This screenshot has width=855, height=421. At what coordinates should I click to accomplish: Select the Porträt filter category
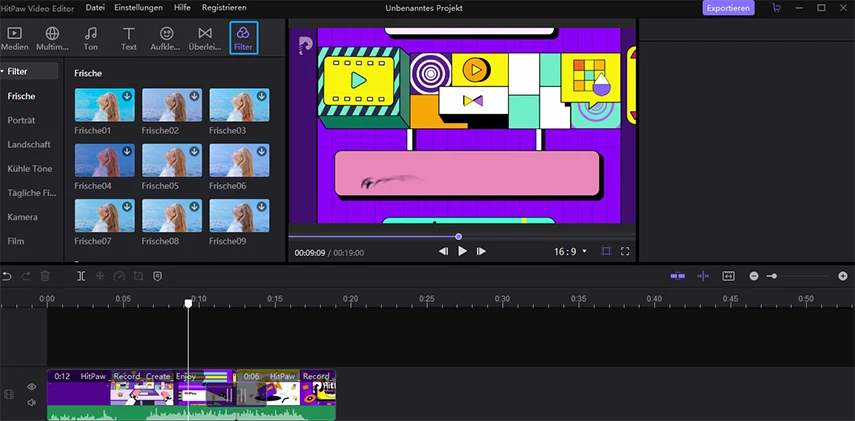(21, 120)
